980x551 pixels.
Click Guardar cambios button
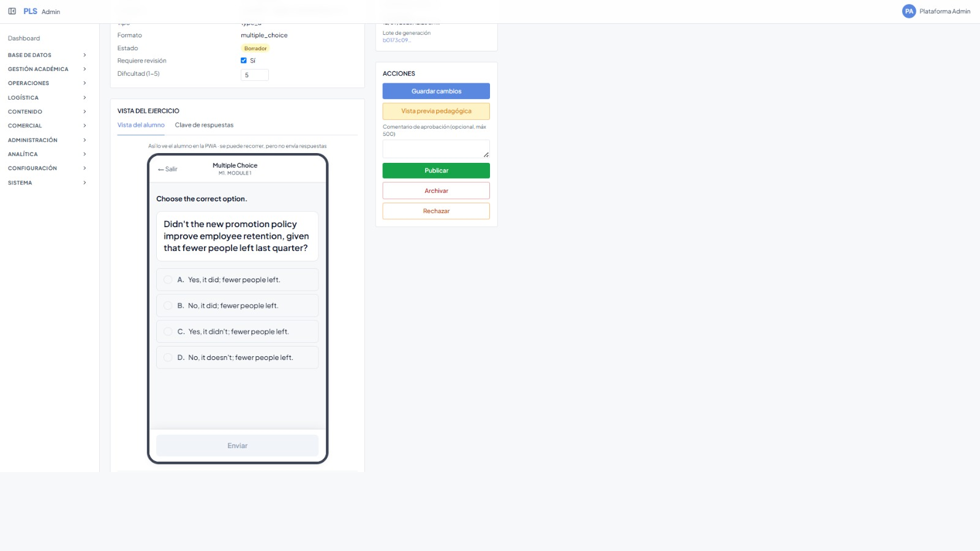click(x=436, y=91)
